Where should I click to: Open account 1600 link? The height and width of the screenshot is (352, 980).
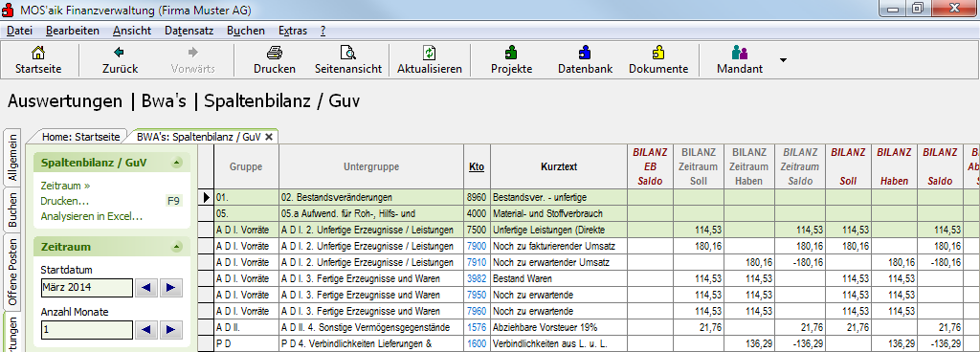point(477,343)
